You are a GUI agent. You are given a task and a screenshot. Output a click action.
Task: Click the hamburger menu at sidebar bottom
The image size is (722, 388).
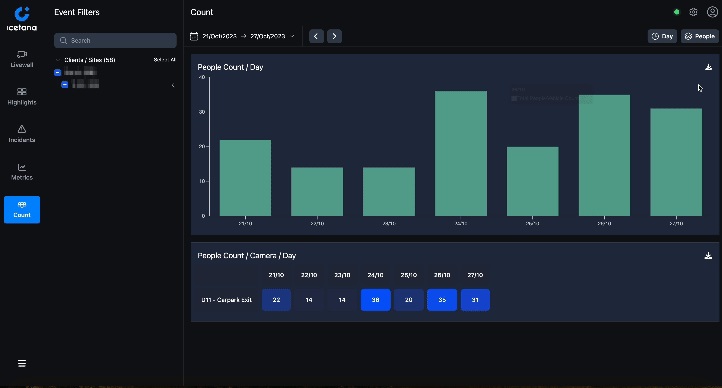tap(22, 364)
